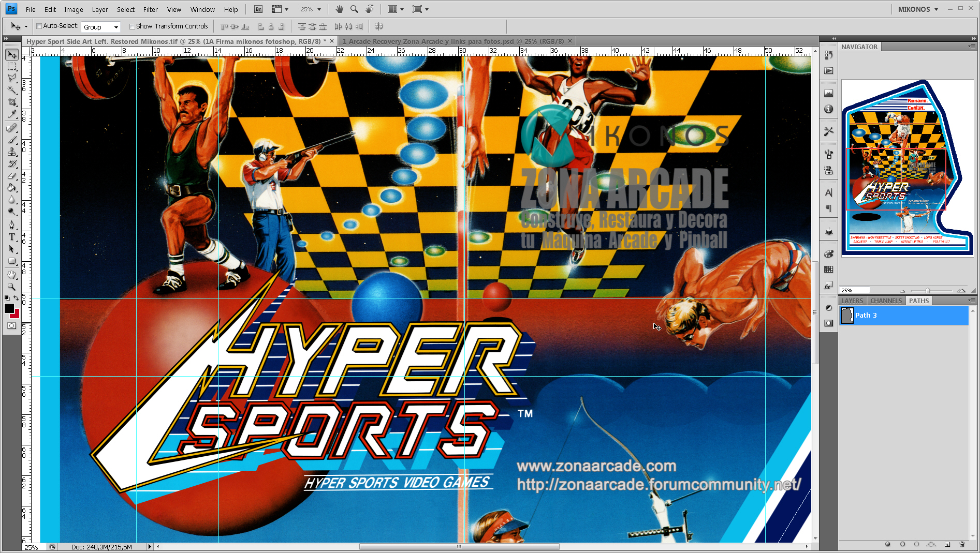Select the Move tool
Image resolution: width=980 pixels, height=553 pixels.
pyautogui.click(x=11, y=54)
